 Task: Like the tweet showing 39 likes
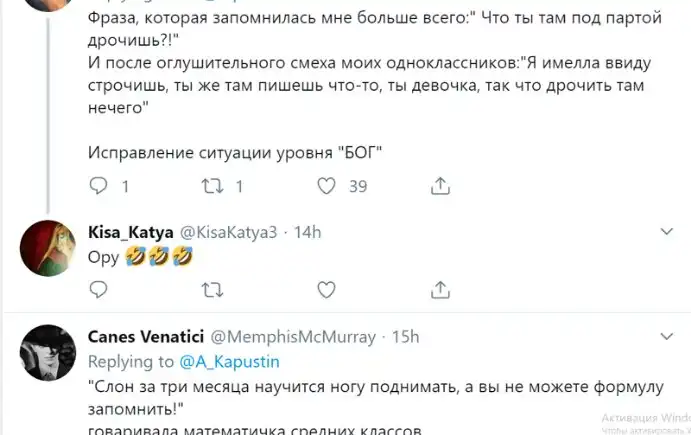point(325,186)
